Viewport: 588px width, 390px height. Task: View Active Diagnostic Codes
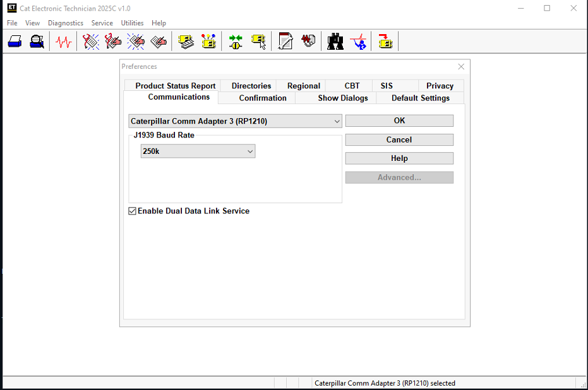pos(90,41)
